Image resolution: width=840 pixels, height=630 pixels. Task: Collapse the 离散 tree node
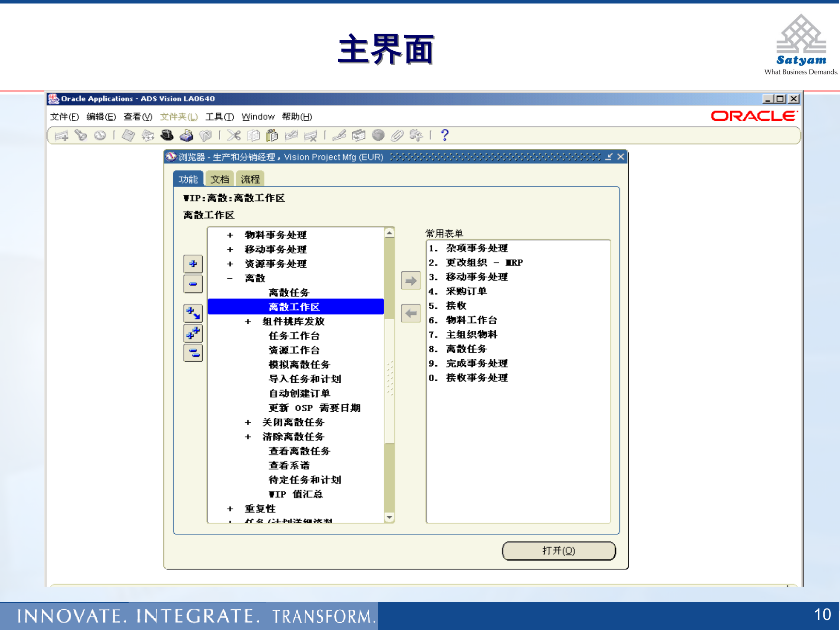(x=229, y=278)
